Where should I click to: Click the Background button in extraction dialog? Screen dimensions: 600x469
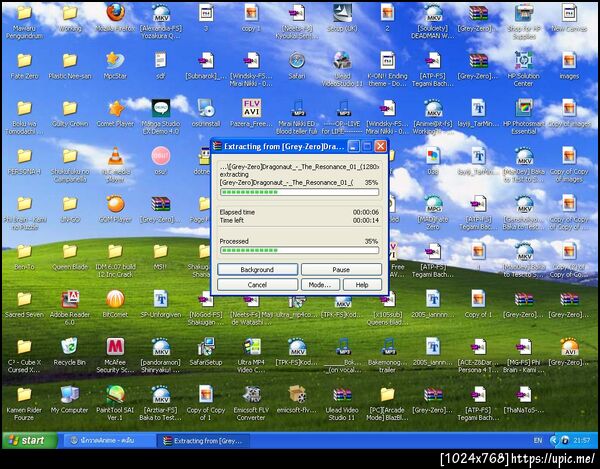point(257,270)
